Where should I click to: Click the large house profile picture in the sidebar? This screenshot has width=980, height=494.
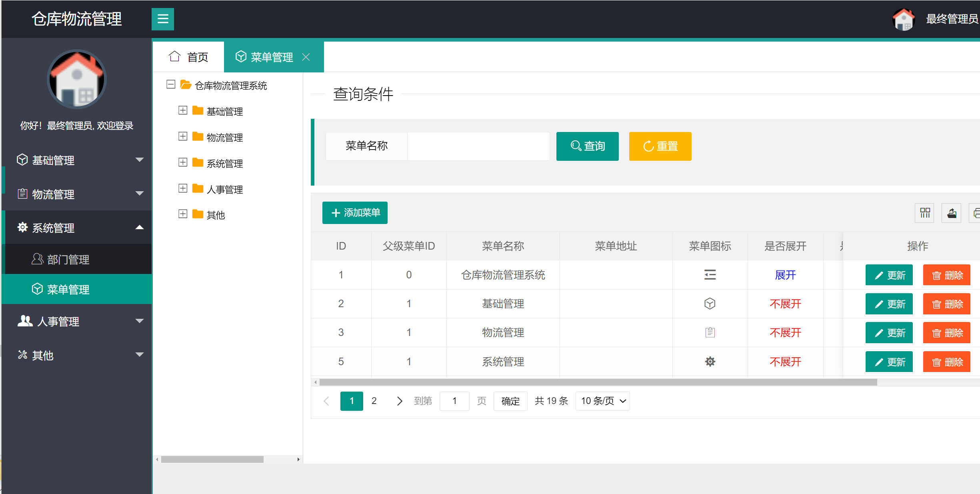tap(77, 79)
